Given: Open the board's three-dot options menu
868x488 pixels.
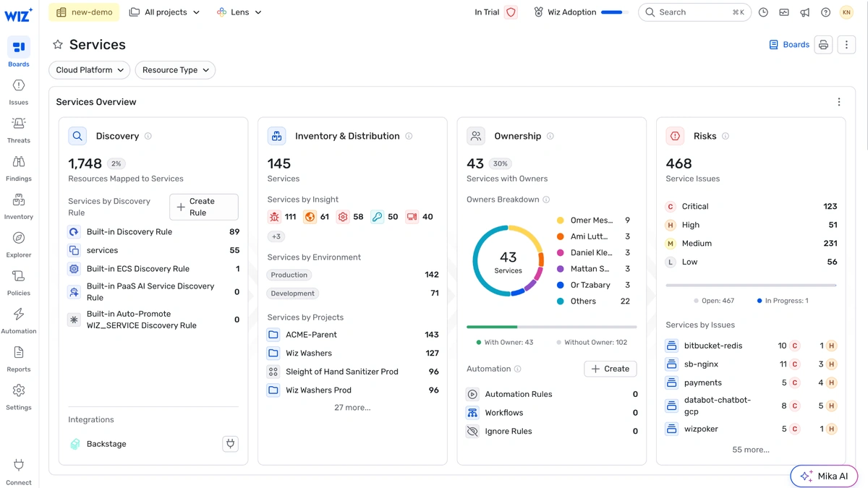Looking at the screenshot, I should coord(846,45).
